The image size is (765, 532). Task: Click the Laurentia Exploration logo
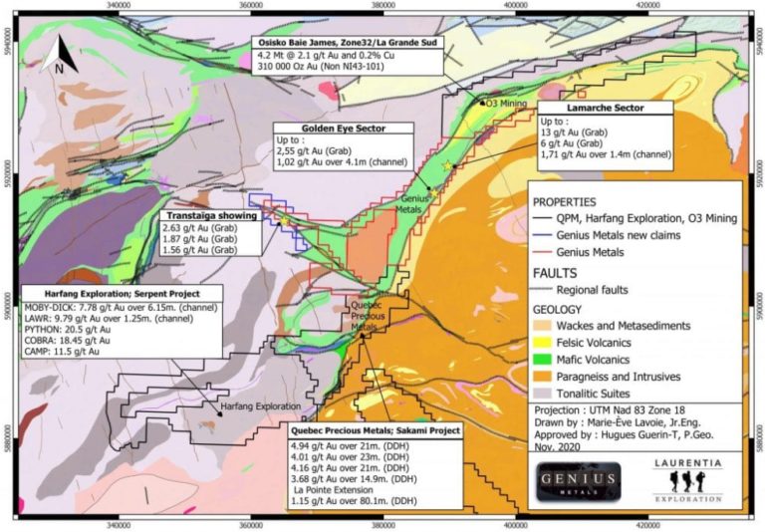pyautogui.click(x=687, y=481)
